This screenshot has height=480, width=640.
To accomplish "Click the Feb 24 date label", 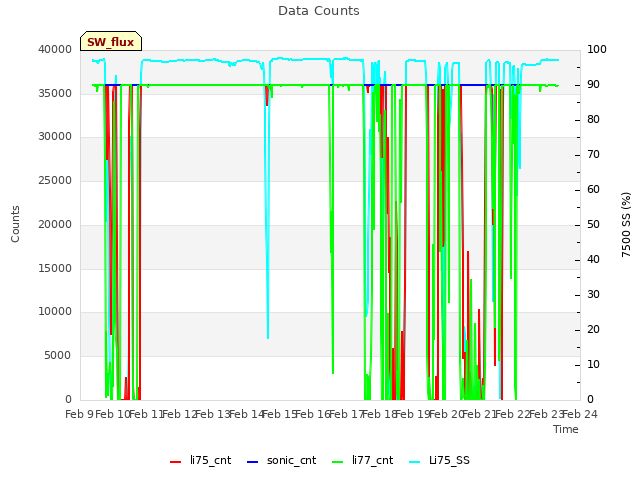I will (x=580, y=414).
